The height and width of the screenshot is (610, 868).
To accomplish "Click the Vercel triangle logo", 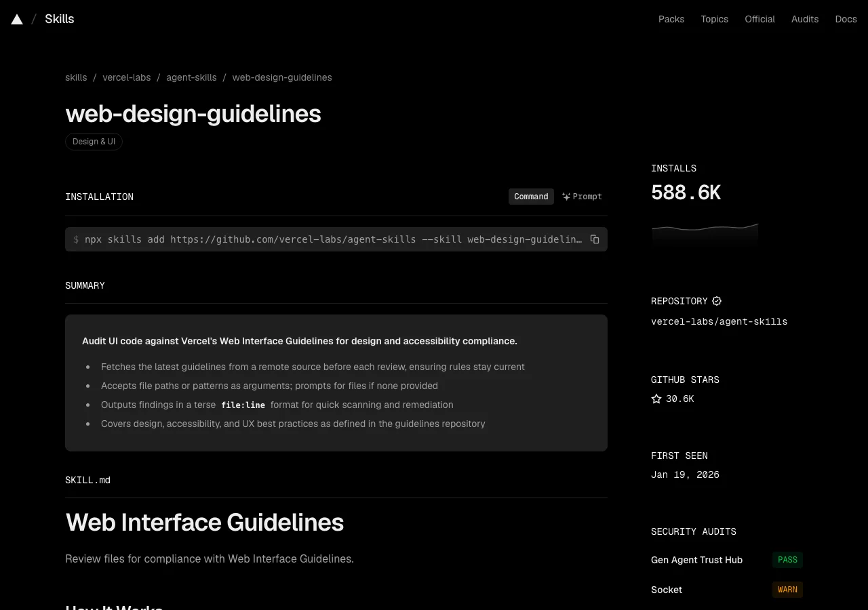I will pyautogui.click(x=17, y=19).
